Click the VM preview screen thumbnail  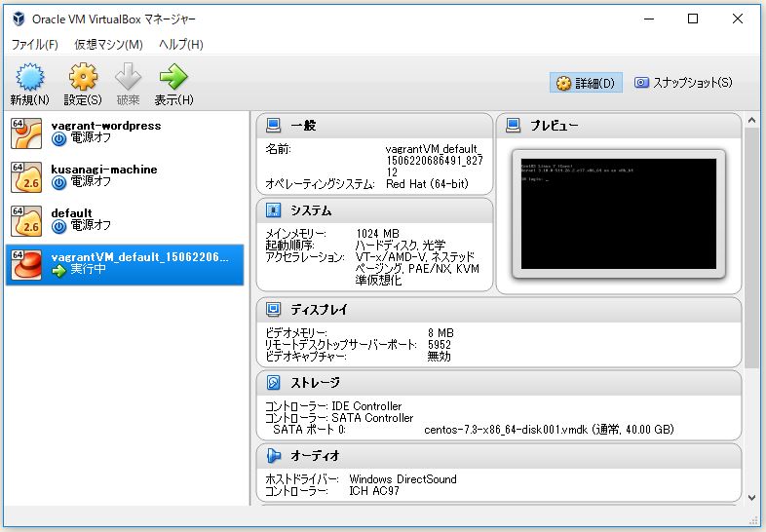pyautogui.click(x=619, y=214)
